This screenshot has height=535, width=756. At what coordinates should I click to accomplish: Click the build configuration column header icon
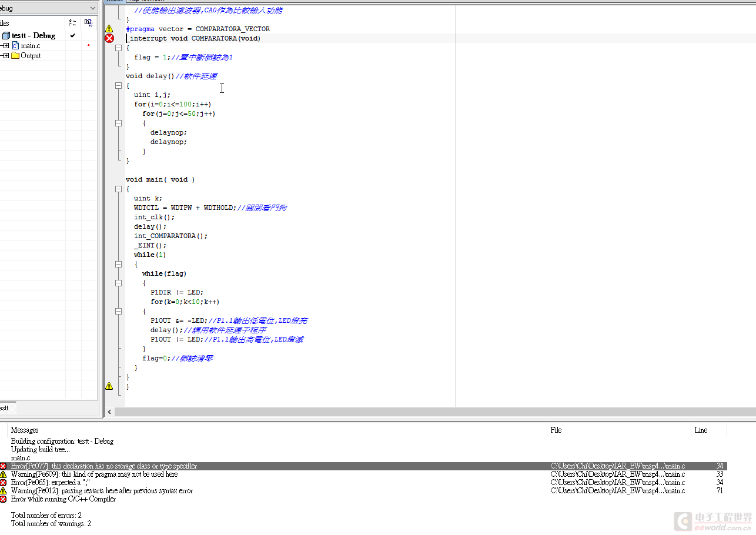point(72,23)
